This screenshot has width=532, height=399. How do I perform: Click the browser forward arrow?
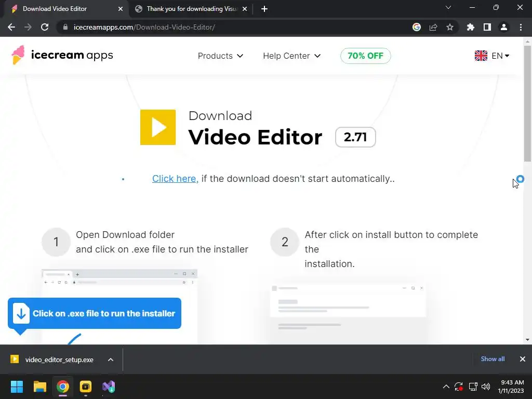point(28,27)
